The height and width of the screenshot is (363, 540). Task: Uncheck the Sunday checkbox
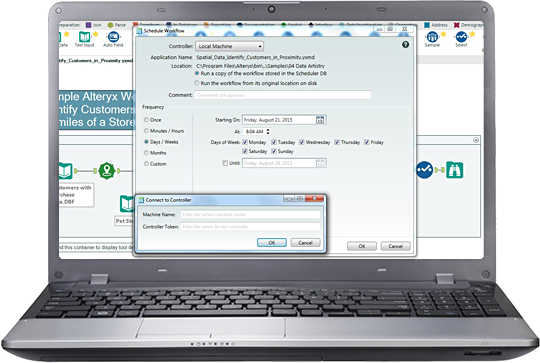pyautogui.click(x=274, y=151)
